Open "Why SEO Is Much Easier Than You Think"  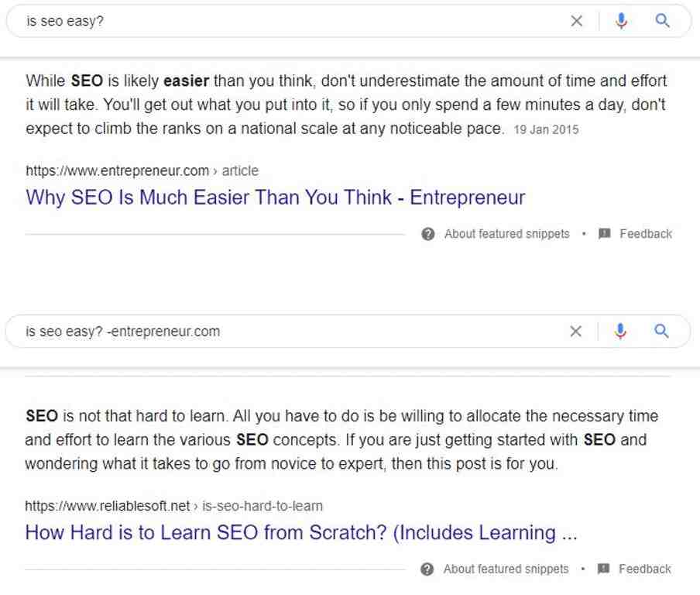[275, 198]
